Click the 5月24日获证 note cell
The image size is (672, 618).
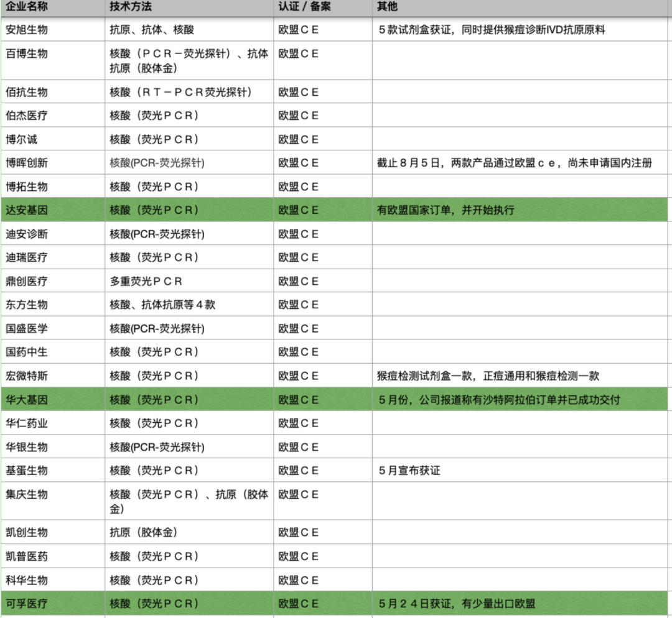coord(520,604)
